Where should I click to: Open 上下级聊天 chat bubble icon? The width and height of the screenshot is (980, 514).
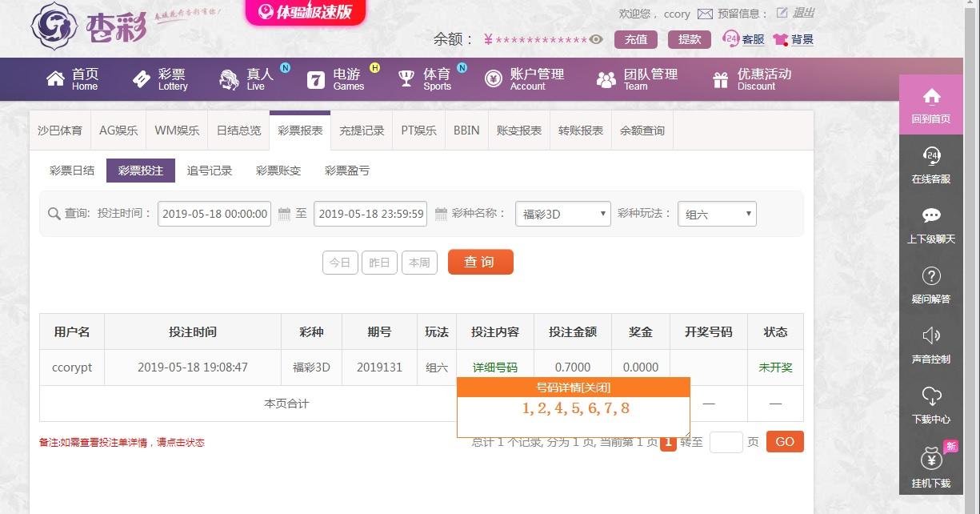click(x=931, y=215)
